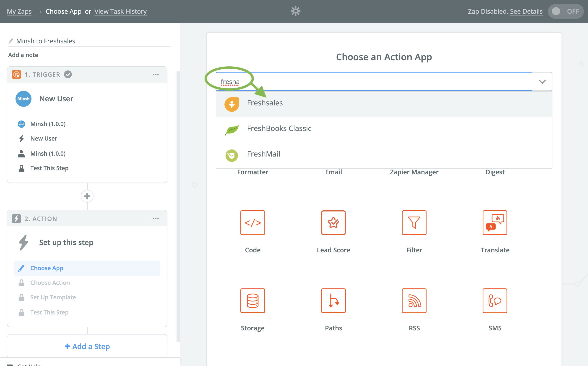Click the FreshBooks Classic leaf icon
588x366 pixels.
[232, 130]
